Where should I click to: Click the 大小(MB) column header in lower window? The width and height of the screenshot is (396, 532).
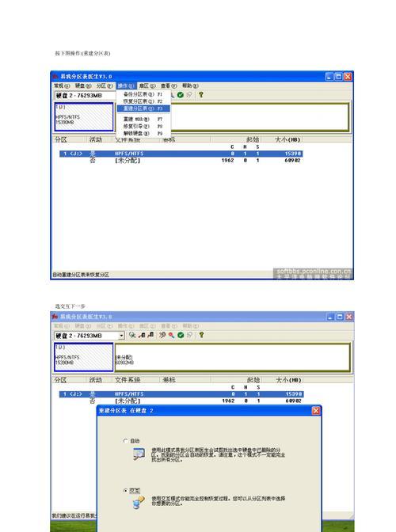[x=288, y=380]
